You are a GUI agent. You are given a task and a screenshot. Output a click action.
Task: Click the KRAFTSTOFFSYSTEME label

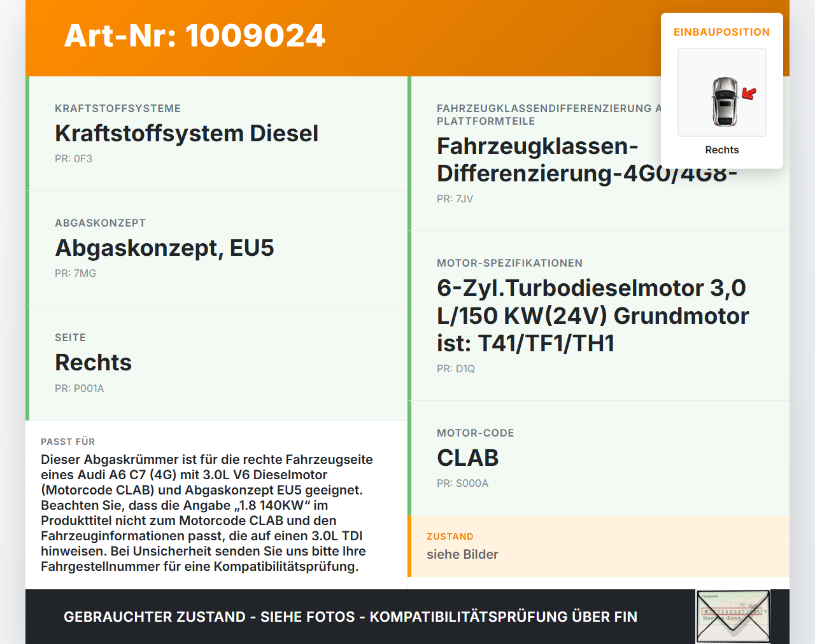click(x=118, y=108)
